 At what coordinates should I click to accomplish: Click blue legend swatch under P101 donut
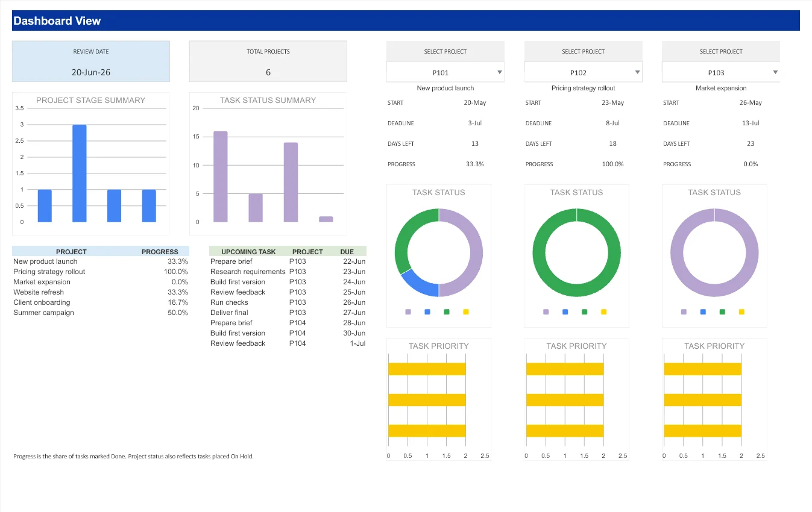coord(427,312)
